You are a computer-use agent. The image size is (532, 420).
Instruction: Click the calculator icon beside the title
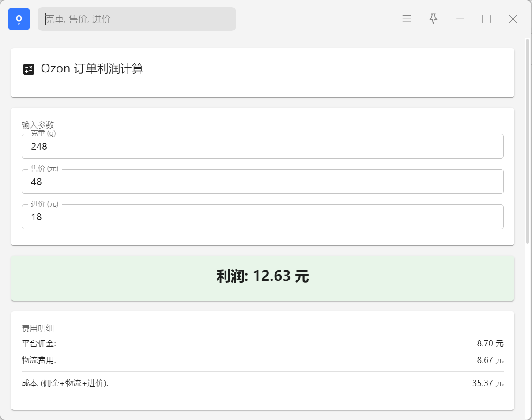click(29, 69)
